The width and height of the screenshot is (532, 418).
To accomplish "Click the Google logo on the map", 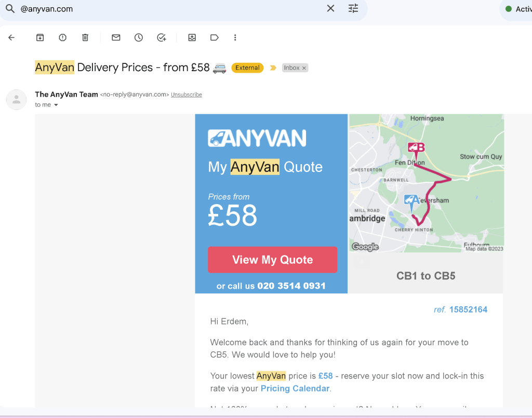I will point(365,247).
